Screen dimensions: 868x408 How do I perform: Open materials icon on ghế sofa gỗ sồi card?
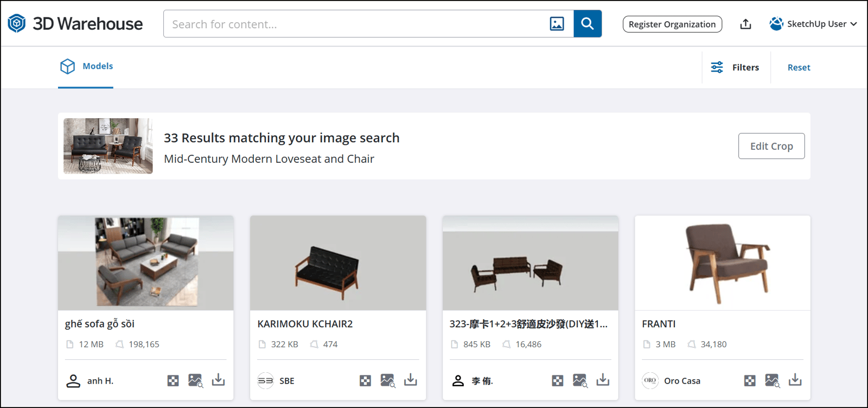pyautogui.click(x=173, y=380)
